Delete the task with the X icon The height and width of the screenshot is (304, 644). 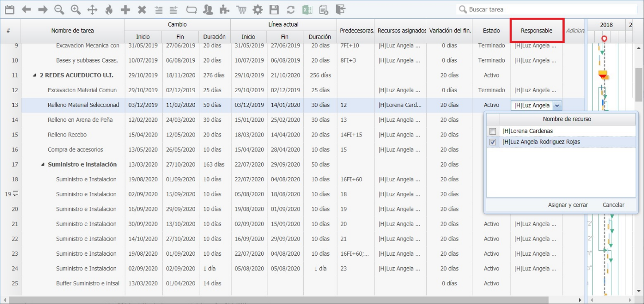[x=142, y=9]
